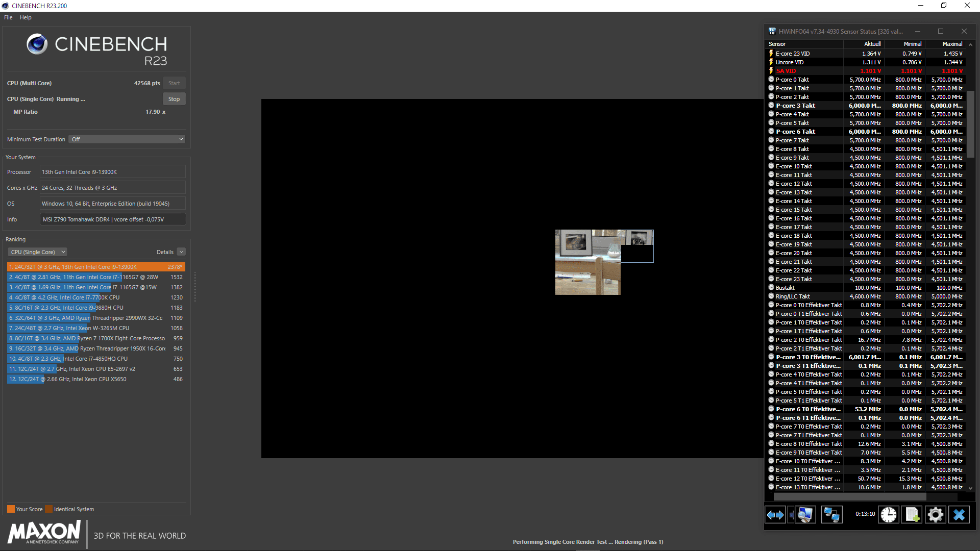
Task: Open Minimum Test Duration dropdown
Action: [127, 139]
